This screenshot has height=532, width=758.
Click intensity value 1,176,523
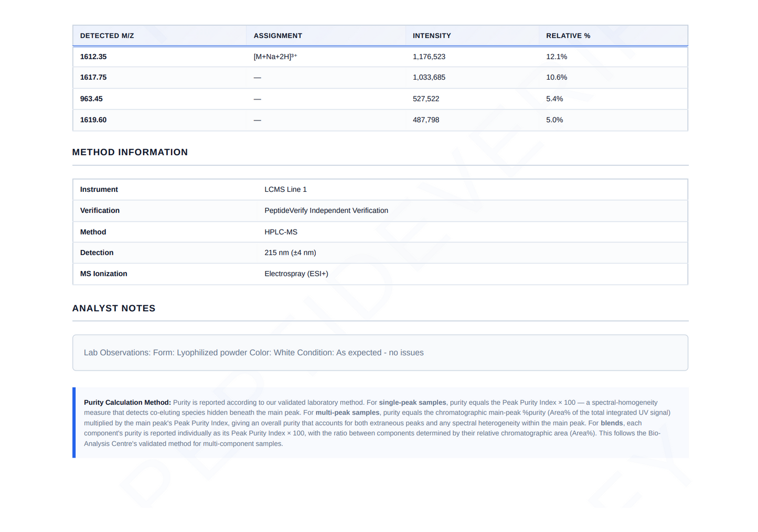(x=429, y=57)
